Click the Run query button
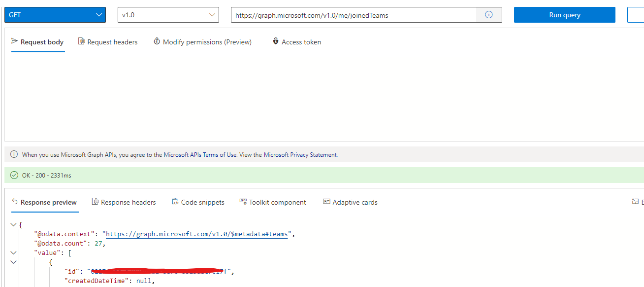 coord(564,15)
